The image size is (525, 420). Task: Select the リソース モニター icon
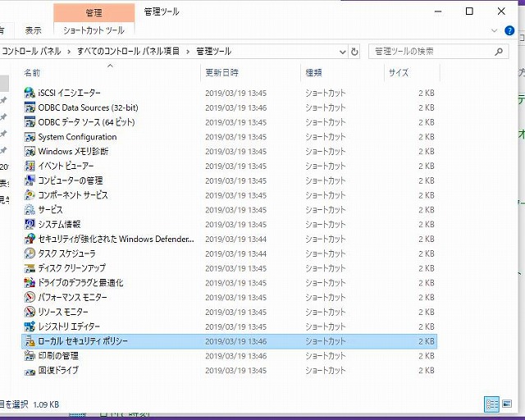(x=30, y=312)
